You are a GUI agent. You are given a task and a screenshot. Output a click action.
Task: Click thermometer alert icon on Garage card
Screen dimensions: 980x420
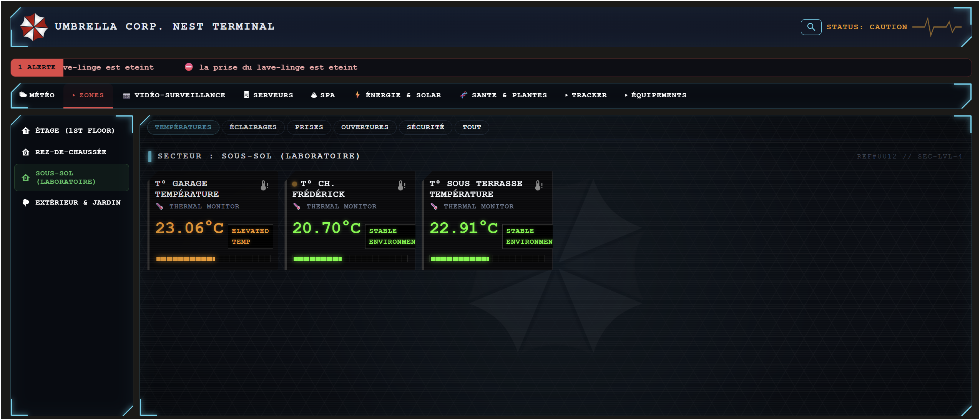pos(264,185)
